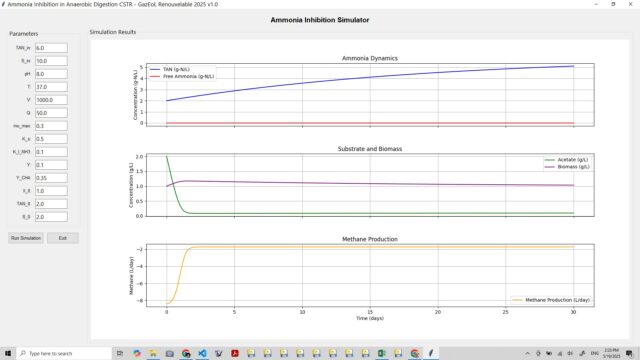Click the Exit button
This screenshot has width=640, height=360.
tap(62, 238)
